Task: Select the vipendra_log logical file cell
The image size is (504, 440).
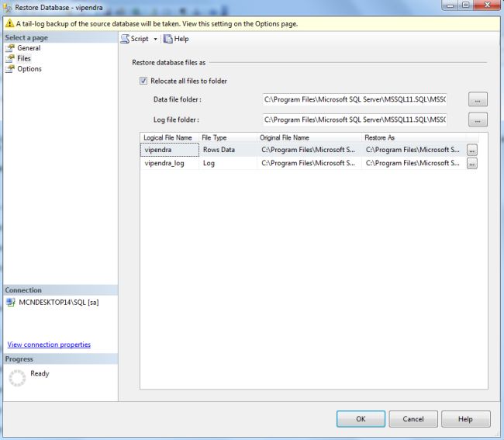Action: (x=170, y=163)
